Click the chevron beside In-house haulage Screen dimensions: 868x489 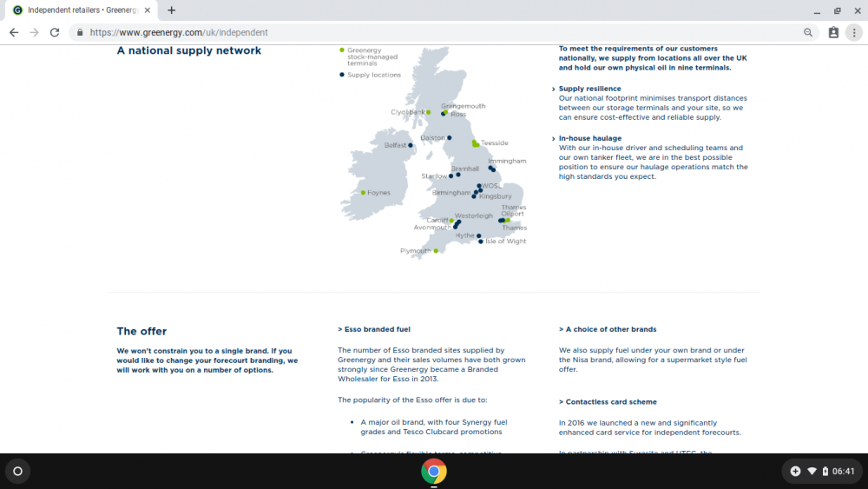pyautogui.click(x=553, y=139)
